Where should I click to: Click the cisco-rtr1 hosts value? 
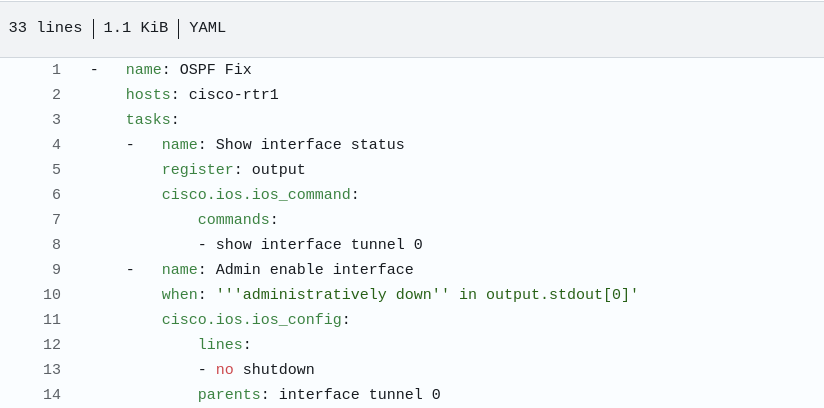point(233,95)
